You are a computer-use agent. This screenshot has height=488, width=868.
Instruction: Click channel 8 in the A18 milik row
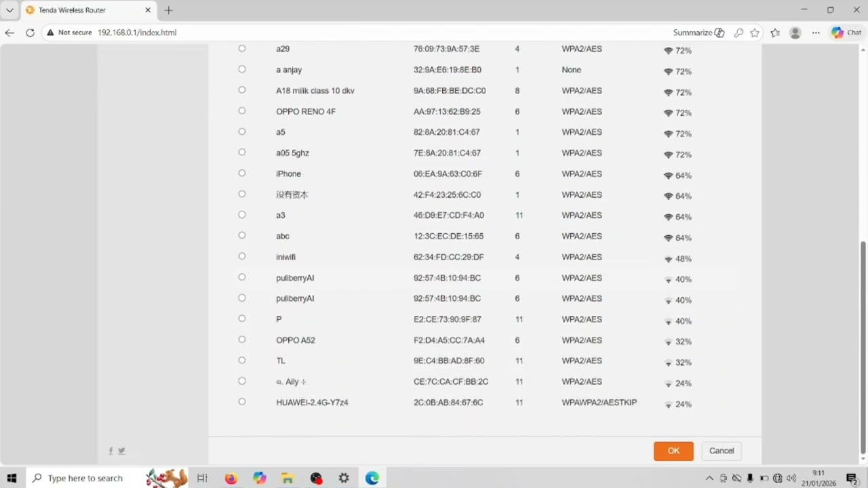pos(517,91)
